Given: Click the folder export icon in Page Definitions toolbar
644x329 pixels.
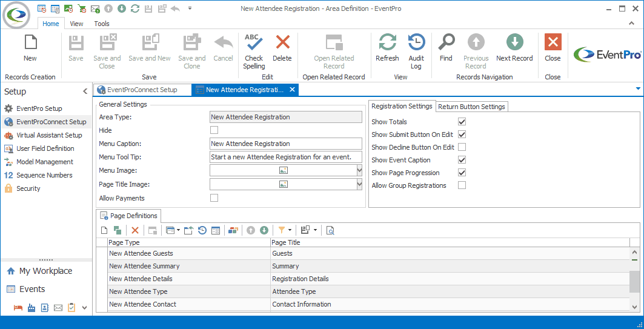Looking at the screenshot, I should click(188, 230).
